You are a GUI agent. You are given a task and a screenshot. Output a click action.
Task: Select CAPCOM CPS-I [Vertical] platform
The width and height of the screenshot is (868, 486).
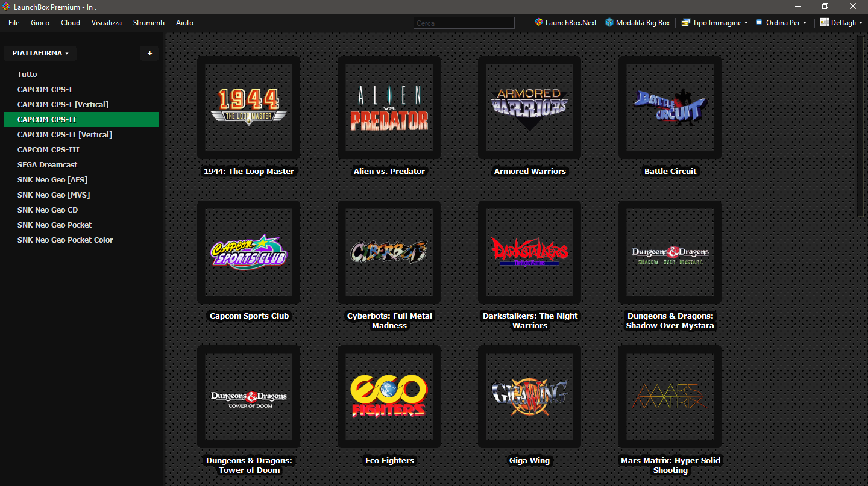(x=81, y=104)
